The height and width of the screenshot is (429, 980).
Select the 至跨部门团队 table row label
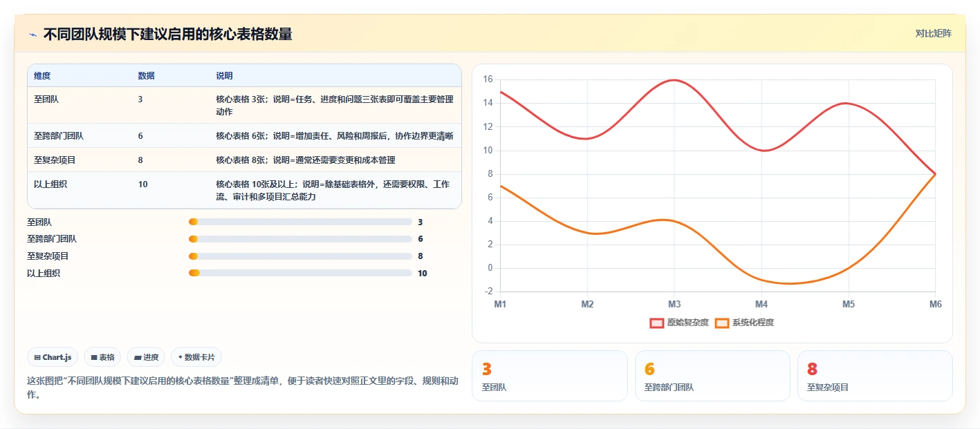pyautogui.click(x=59, y=136)
